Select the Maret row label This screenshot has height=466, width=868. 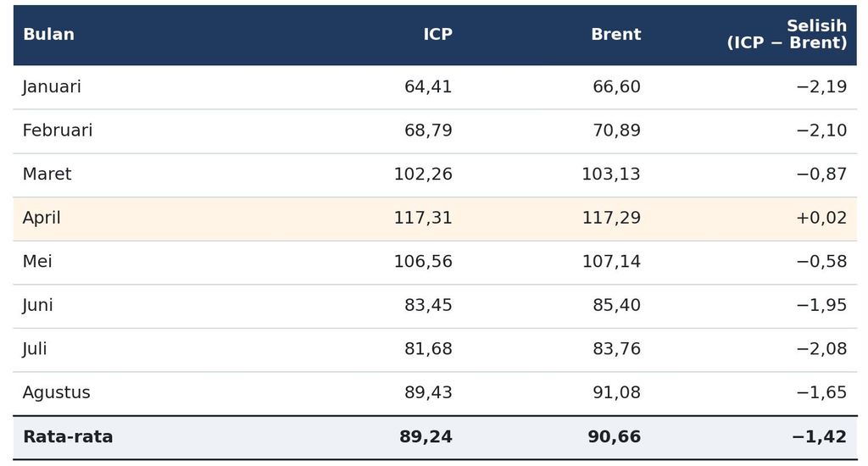[x=47, y=175]
